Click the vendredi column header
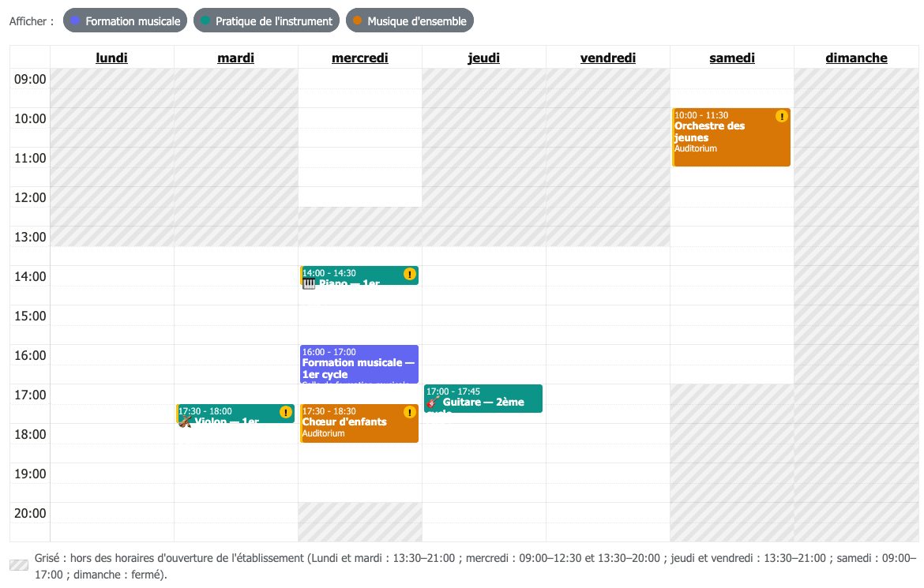924x588 pixels. pyautogui.click(x=608, y=58)
